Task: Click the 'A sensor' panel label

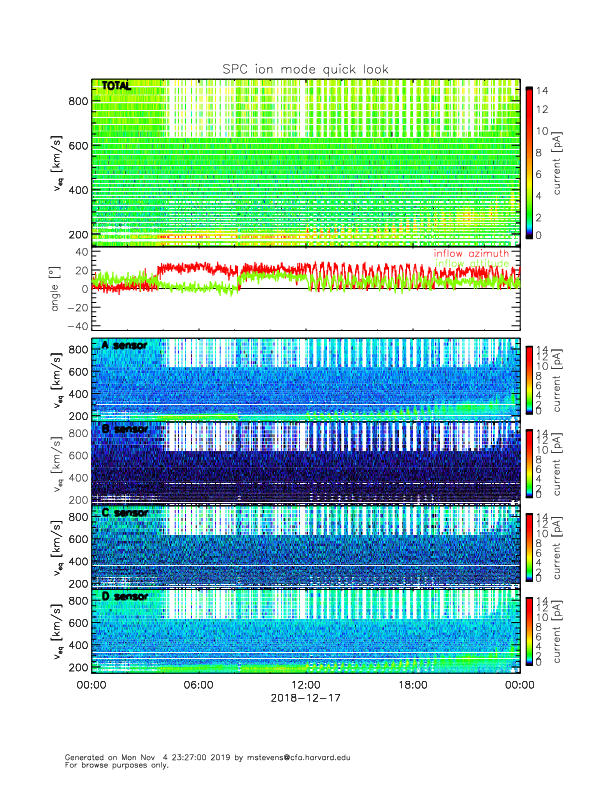Action: click(124, 345)
